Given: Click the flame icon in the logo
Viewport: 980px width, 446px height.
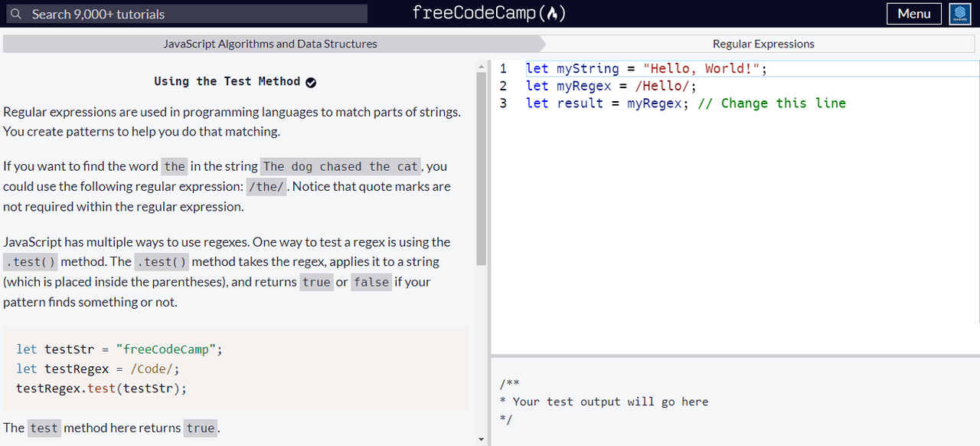Looking at the screenshot, I should 553,13.
